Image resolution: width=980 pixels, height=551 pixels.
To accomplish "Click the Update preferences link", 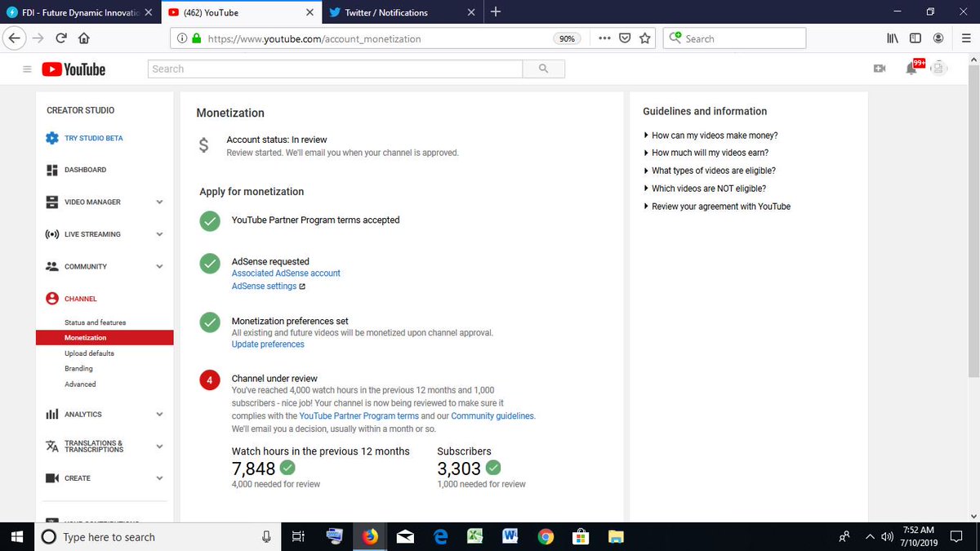I will [x=268, y=344].
